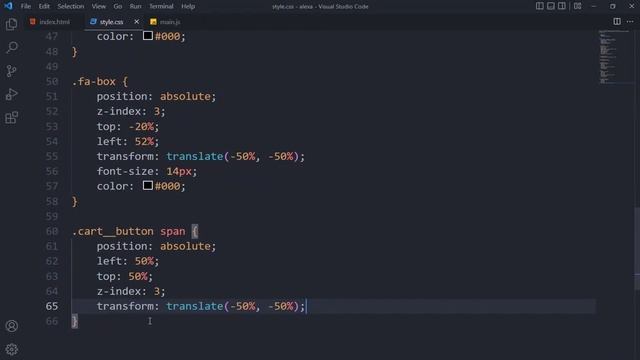Viewport: 640px width, 360px height.
Task: Click line number 65 in gutter
Action: [x=52, y=306]
